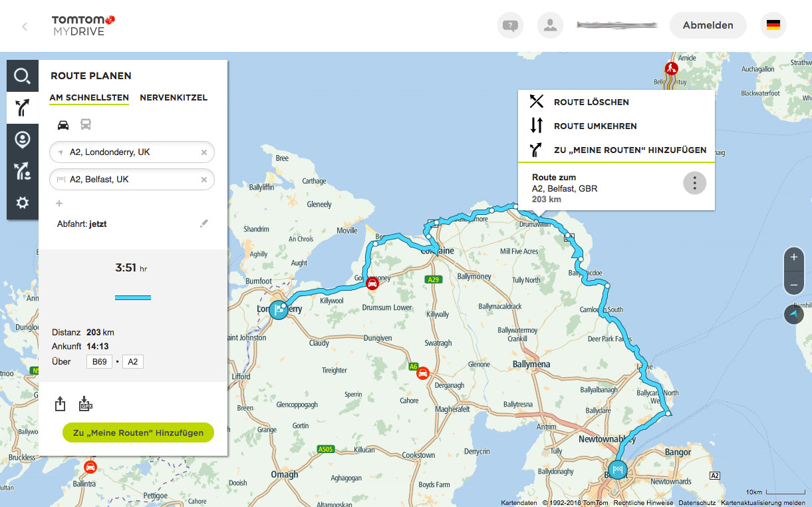
Task: Add another stop with plus sign
Action: 59,204
